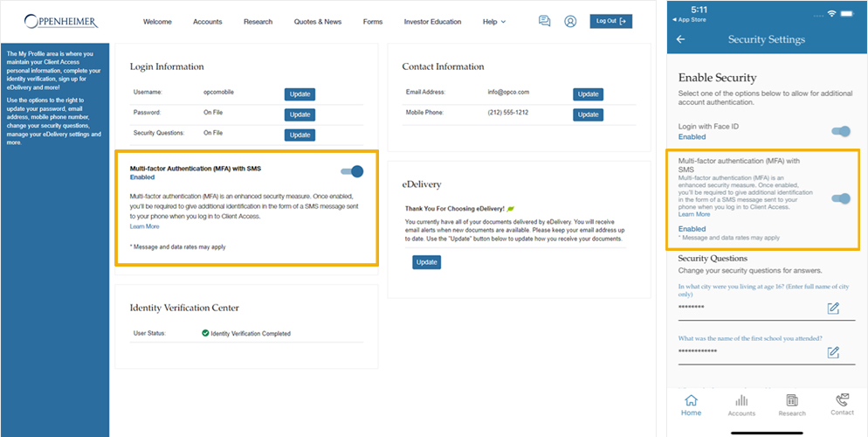
Task: Open the Research menu item
Action: (x=258, y=22)
